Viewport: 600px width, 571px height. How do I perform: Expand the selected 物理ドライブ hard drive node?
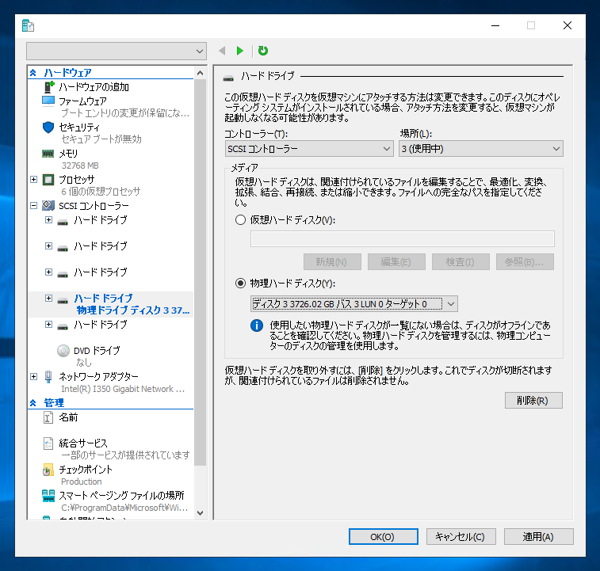[x=49, y=298]
